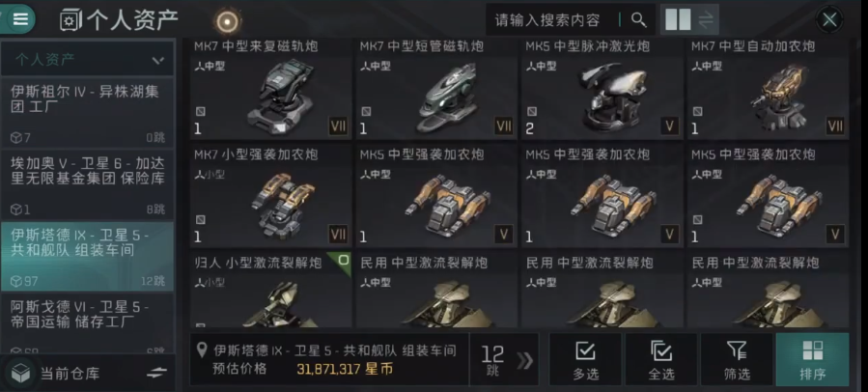The height and width of the screenshot is (392, 868).
Task: Select 阿斯戈德 VI 帝国运输 储存工厂 location
Action: pyautogui.click(x=87, y=324)
